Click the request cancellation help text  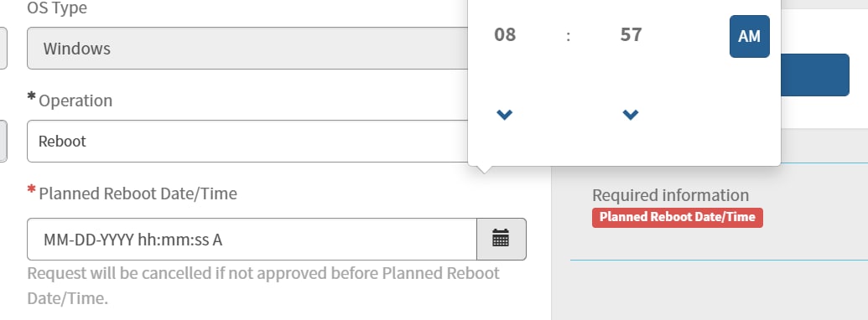[x=263, y=286]
